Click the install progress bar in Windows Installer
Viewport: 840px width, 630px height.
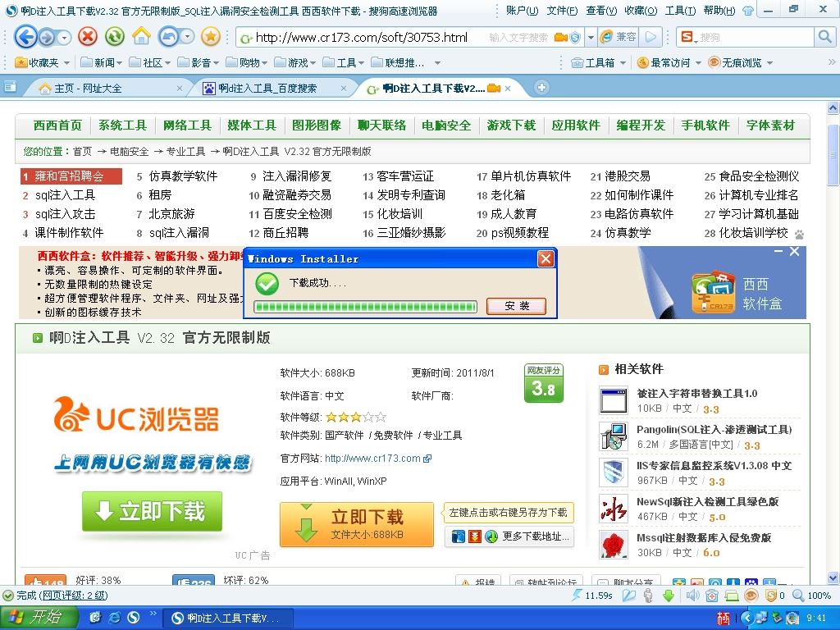pyautogui.click(x=365, y=307)
